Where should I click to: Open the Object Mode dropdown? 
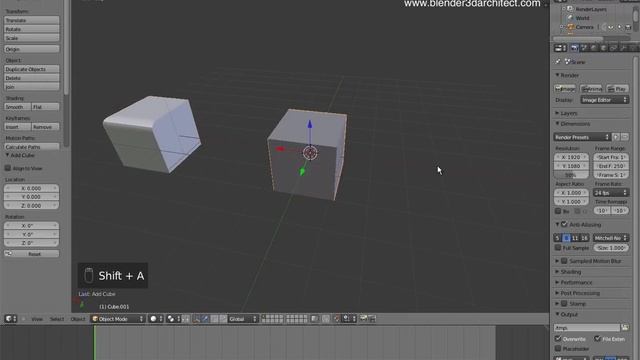click(x=118, y=319)
